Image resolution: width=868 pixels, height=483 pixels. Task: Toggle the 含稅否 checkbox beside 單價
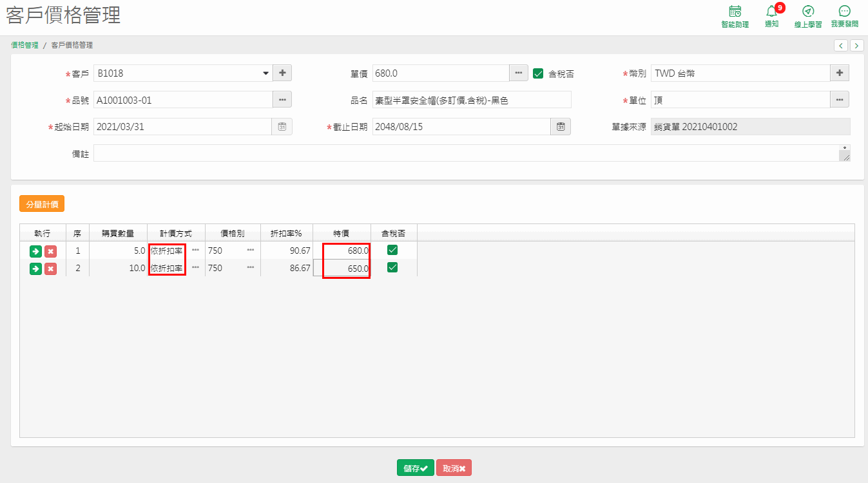tap(539, 73)
